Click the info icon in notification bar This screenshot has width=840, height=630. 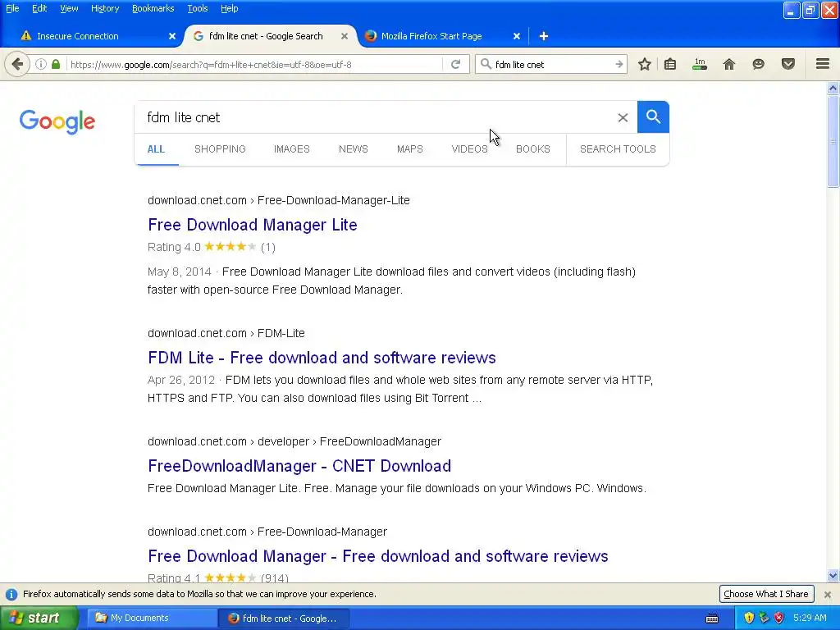11,594
